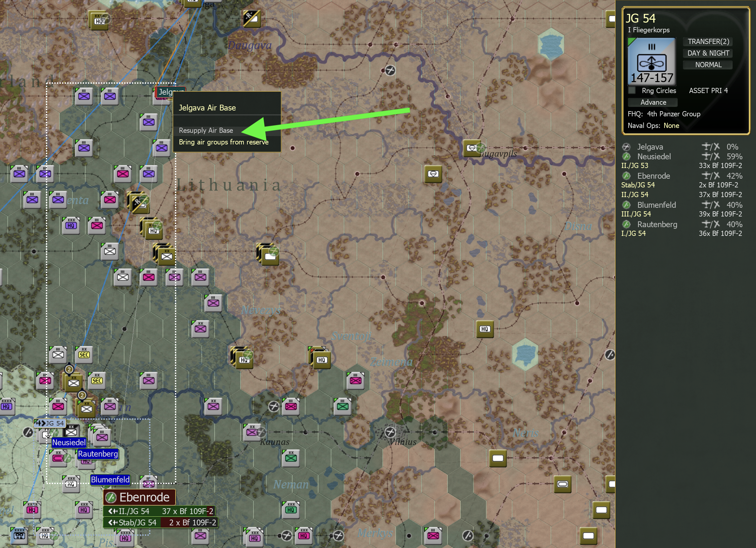Select the green XX counter below Kaunas
The height and width of the screenshot is (548, 756).
click(x=291, y=458)
